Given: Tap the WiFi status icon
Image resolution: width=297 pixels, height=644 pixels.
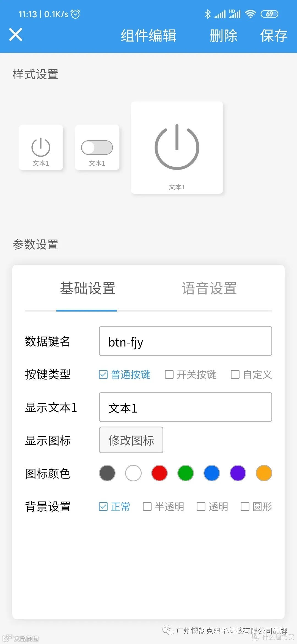Looking at the screenshot, I should pos(250,14).
